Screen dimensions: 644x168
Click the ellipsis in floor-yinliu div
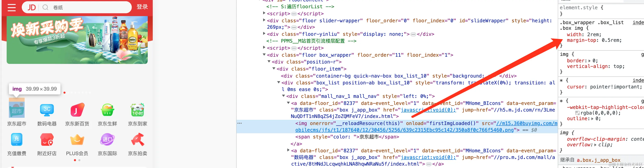[413, 34]
